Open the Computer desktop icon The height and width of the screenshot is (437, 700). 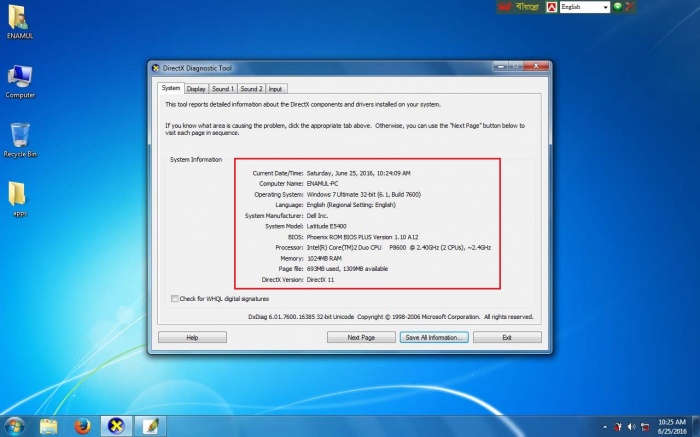pos(20,82)
